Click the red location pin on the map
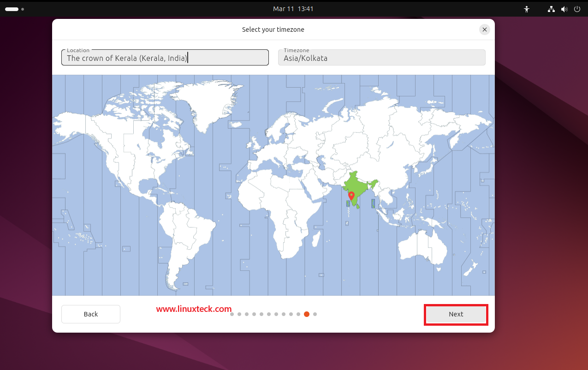The height and width of the screenshot is (370, 588). tap(351, 196)
